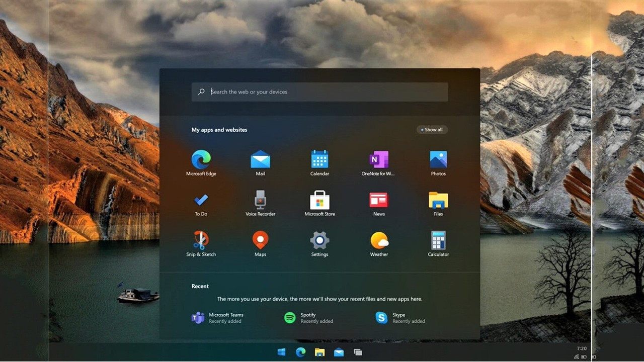This screenshot has height=362, width=644.
Task: Open the Calendar app
Action: pos(319,158)
